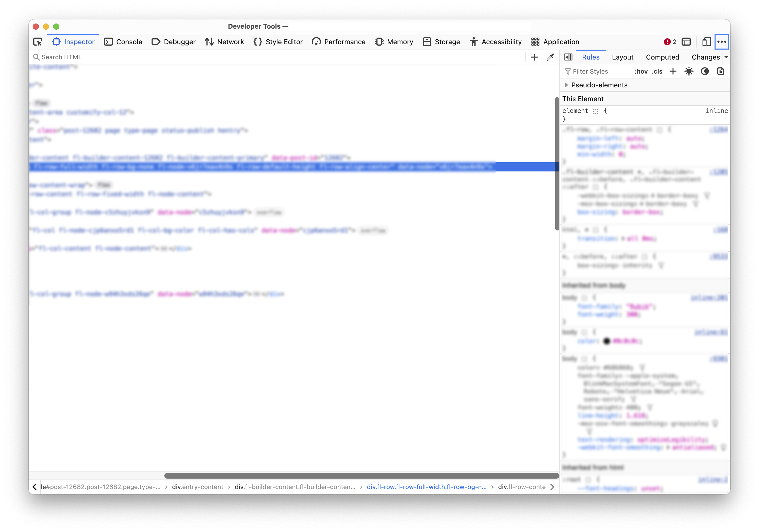Activate the element picker tool
The width and height of the screenshot is (759, 532).
pos(38,42)
